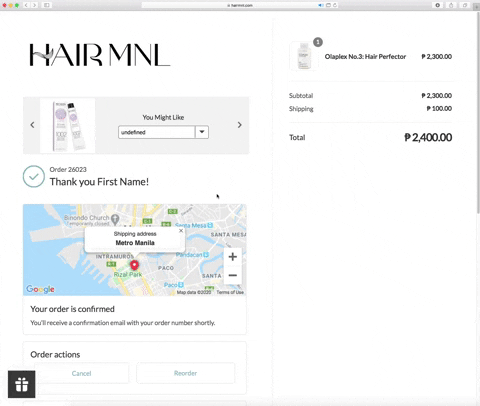Open Google logo link on map
The image size is (480, 406).
coord(40,289)
